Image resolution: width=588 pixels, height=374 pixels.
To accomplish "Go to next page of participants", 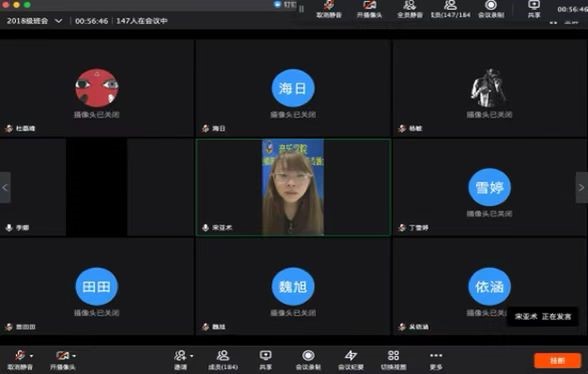I will click(582, 188).
